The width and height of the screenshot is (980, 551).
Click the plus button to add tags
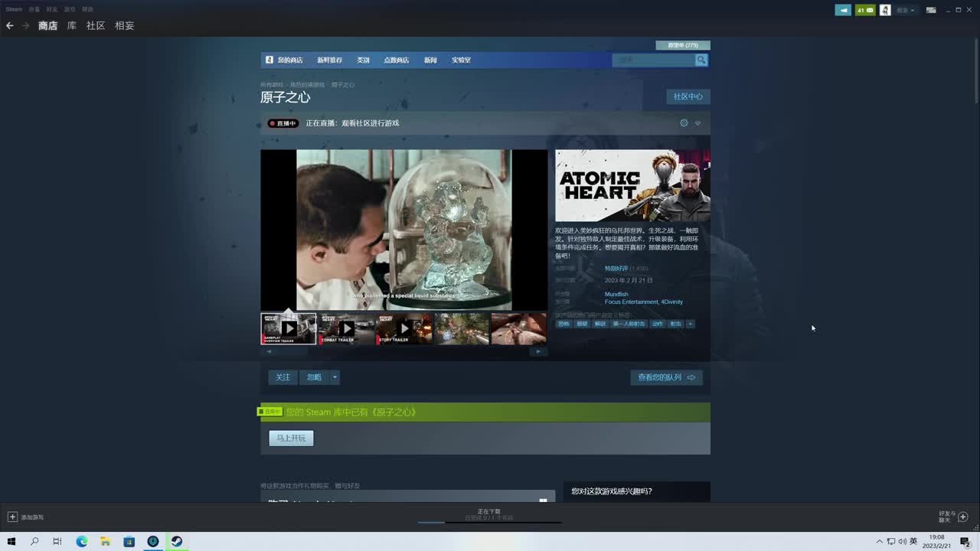coord(690,324)
